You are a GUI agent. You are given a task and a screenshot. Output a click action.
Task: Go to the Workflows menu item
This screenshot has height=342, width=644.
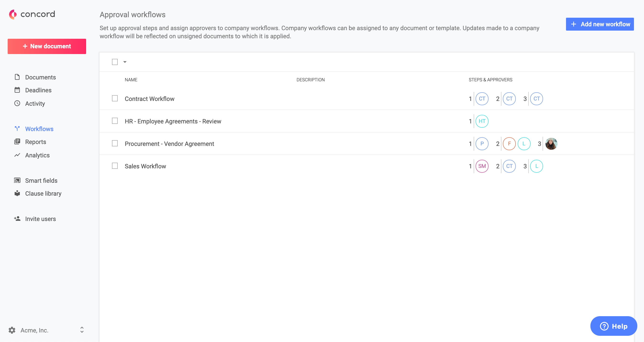(39, 129)
